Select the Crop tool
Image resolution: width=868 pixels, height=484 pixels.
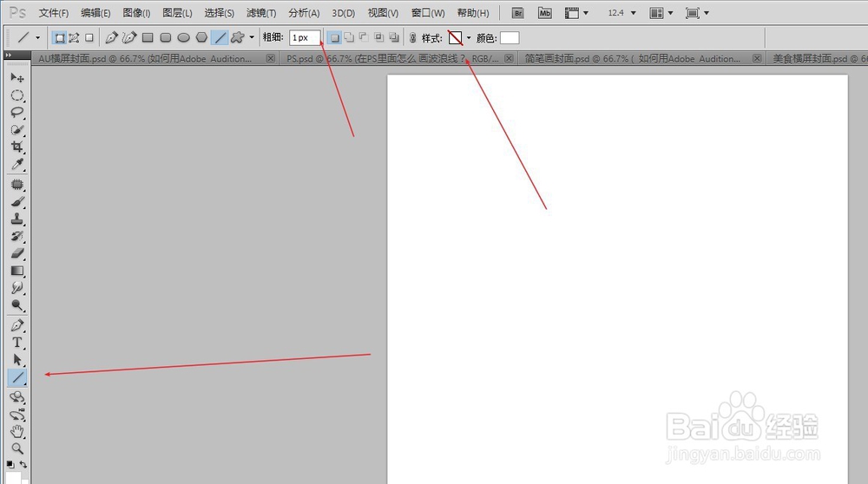(x=17, y=147)
